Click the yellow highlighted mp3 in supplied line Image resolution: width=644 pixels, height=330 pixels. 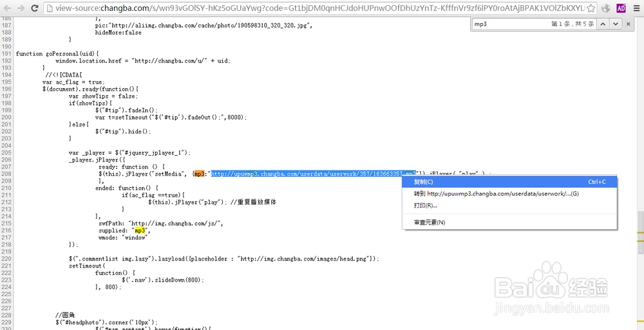[140, 231]
